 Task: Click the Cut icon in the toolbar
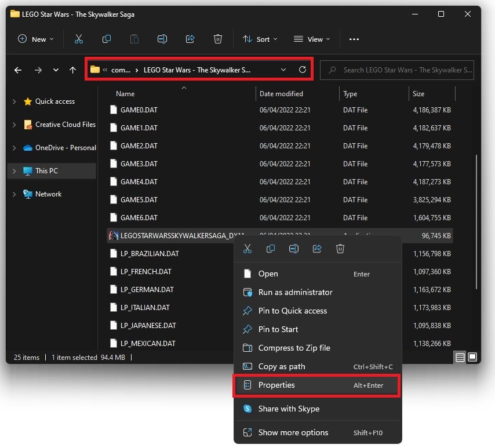click(79, 39)
